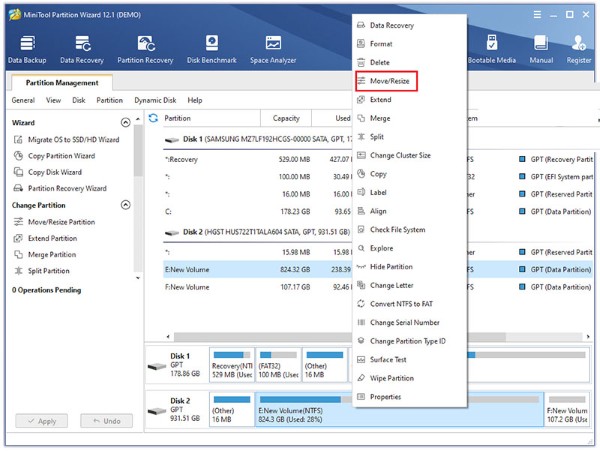Click Migrate OS to SSD/HD Wizard
This screenshot has width=600, height=451.
pos(73,140)
